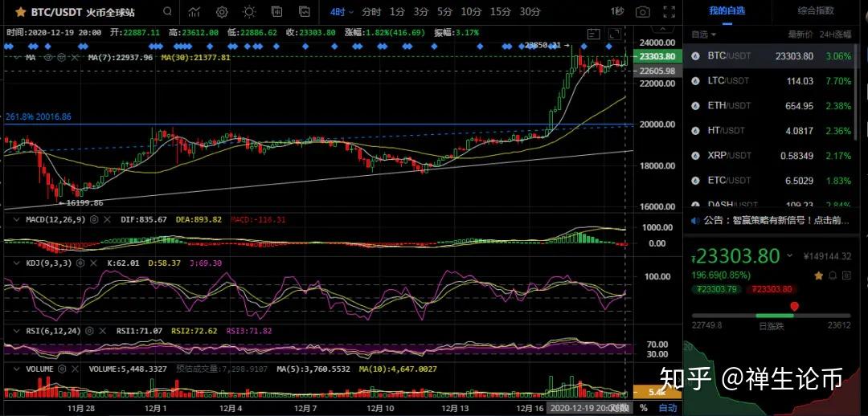Open the 综合指数 tab
This screenshot has height=416, width=868.
click(x=816, y=10)
